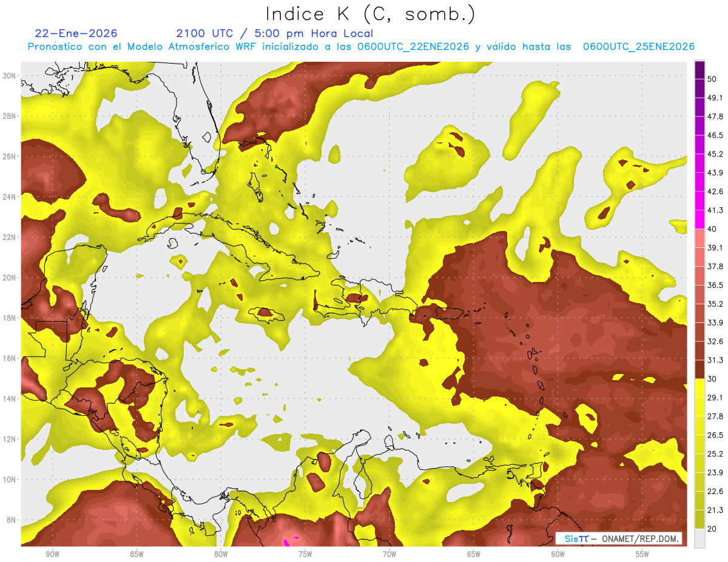This screenshot has height=562, width=728.
Task: Click the olive colorbar segment between 20 and 21.3
Action: click(x=699, y=520)
